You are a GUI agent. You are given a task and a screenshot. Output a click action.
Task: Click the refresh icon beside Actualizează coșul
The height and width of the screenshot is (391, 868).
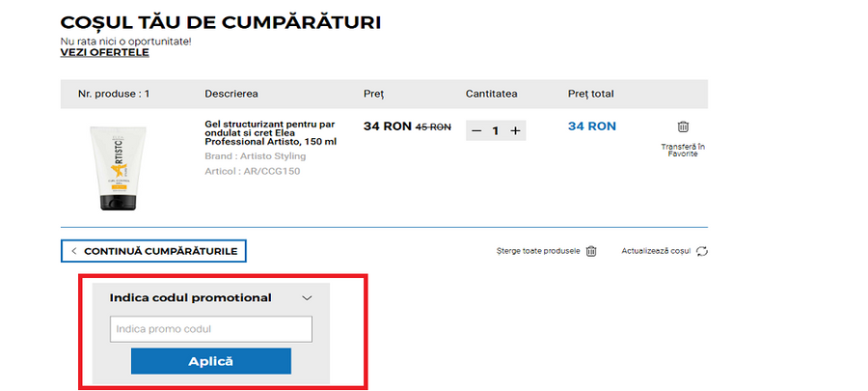[x=702, y=251]
